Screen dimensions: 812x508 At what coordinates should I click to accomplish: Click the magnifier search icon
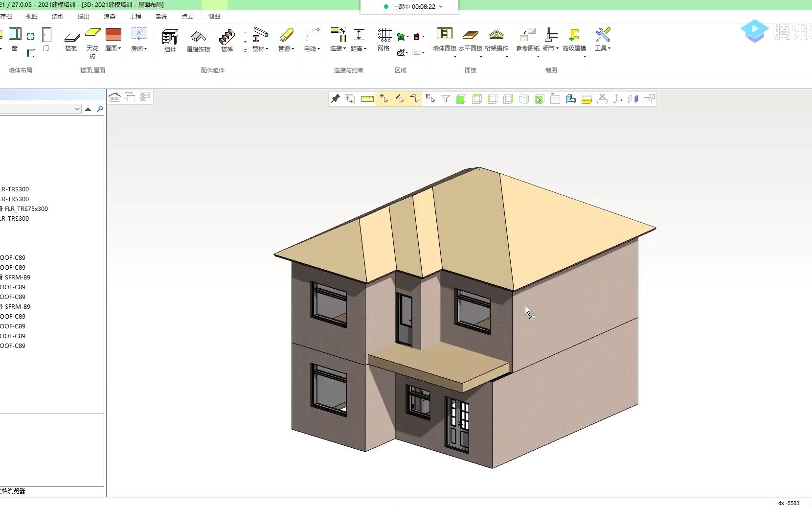(x=100, y=109)
